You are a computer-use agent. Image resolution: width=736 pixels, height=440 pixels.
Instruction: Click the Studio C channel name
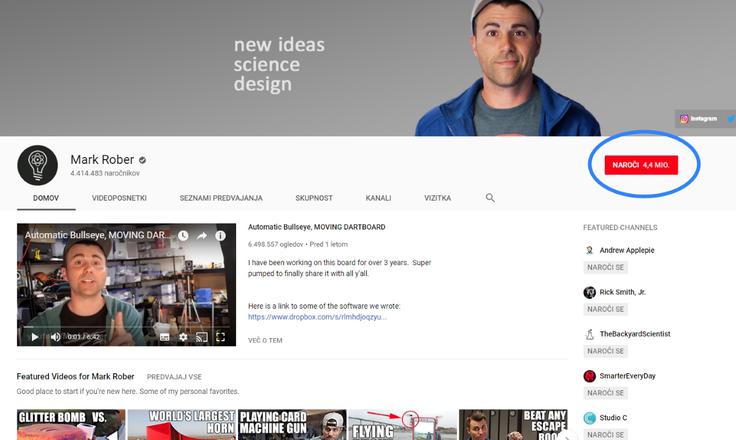[613, 417]
